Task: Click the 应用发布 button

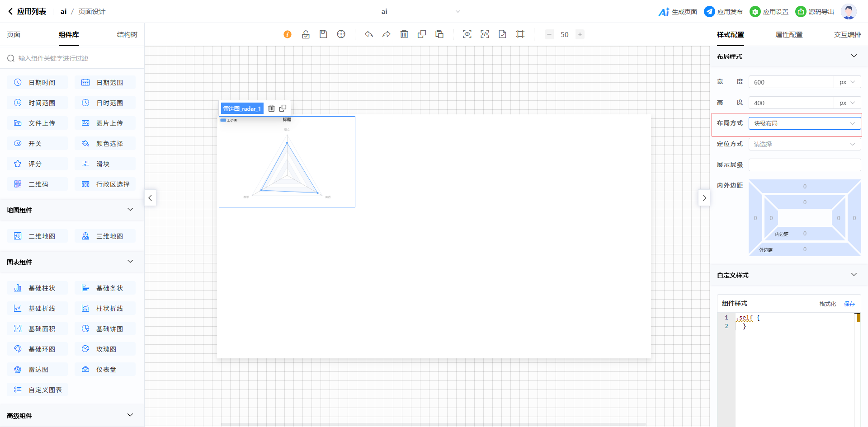Action: tap(723, 12)
